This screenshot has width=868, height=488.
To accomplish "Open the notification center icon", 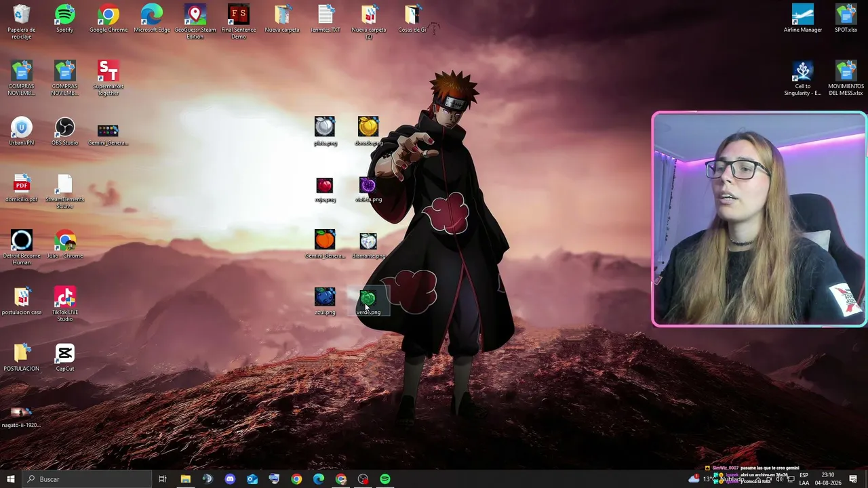I will (853, 479).
